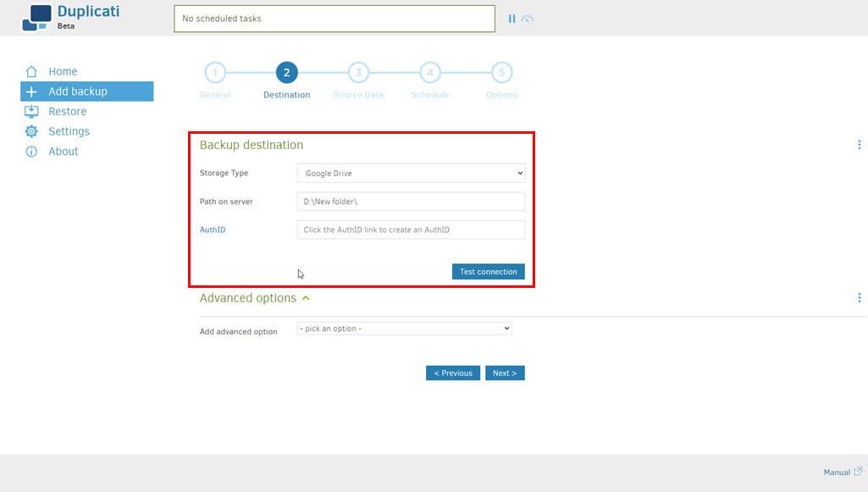Click external link icon next to Manual
Image resolution: width=868 pixels, height=492 pixels.
pyautogui.click(x=858, y=472)
